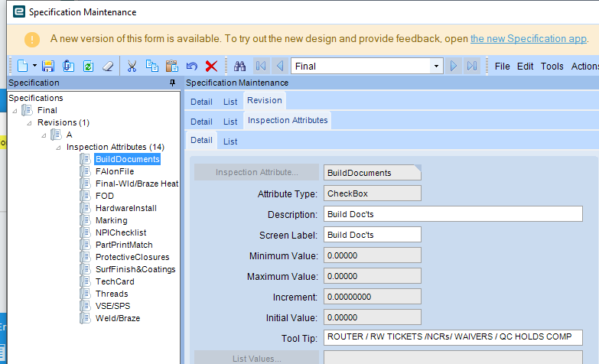Select Weld/Braze attribute in tree
This screenshot has width=599, height=364.
click(x=118, y=318)
